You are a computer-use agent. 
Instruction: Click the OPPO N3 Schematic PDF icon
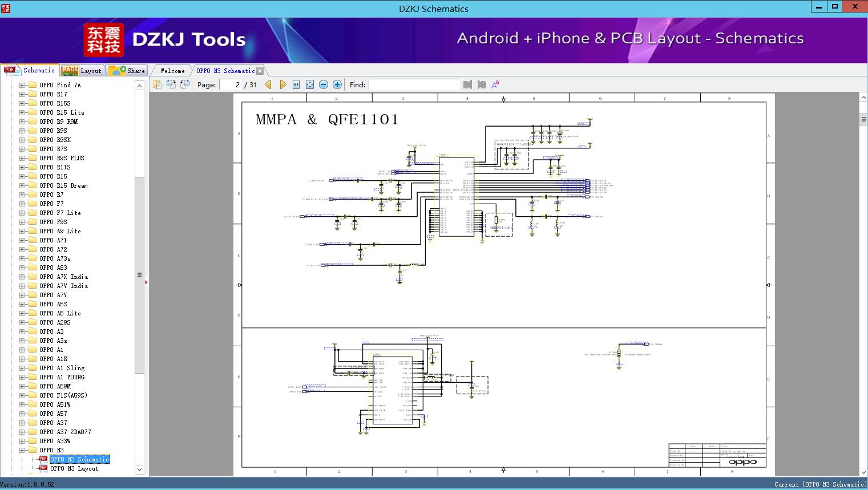(43, 459)
